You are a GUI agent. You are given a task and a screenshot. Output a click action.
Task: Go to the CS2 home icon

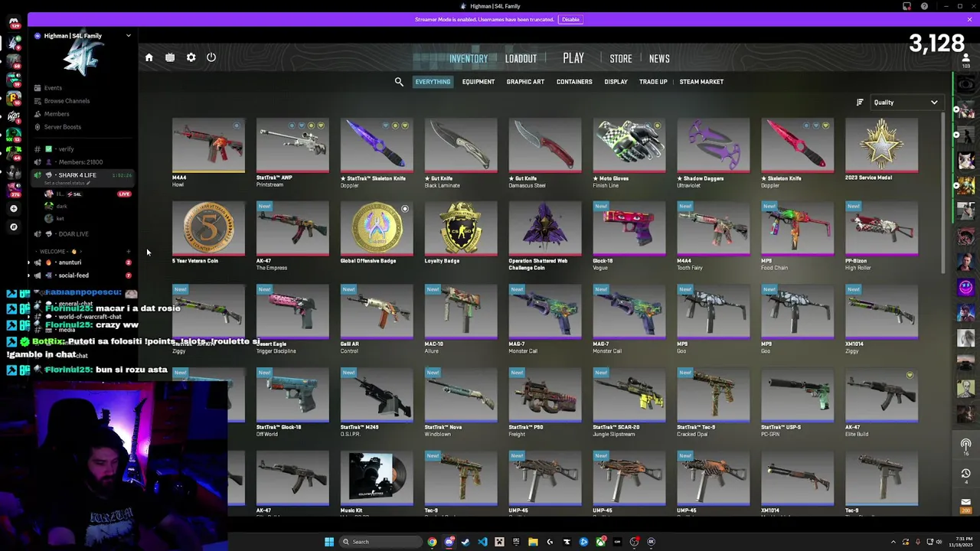[149, 57]
